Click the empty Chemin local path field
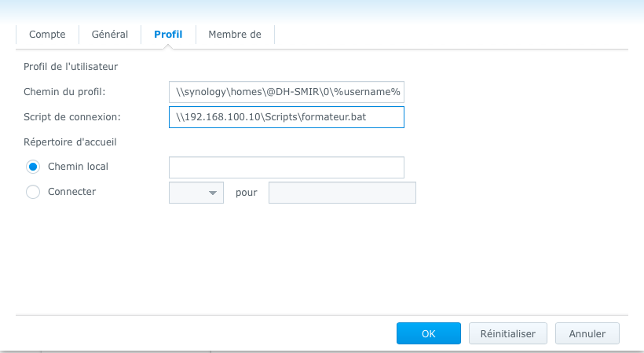 [x=286, y=167]
